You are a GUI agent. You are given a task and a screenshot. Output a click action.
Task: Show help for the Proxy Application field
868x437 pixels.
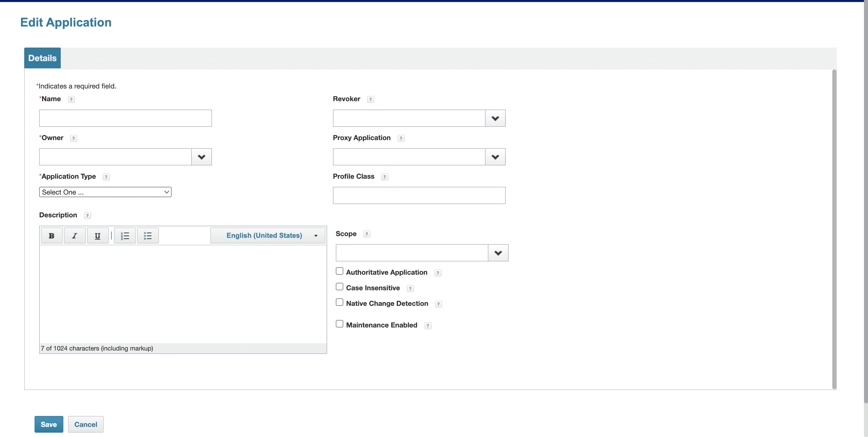tap(401, 138)
